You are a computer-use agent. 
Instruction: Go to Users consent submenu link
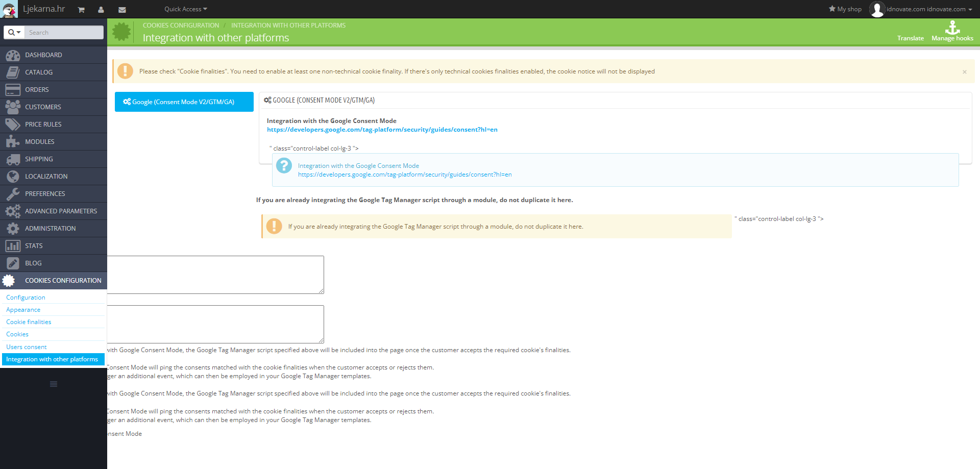click(27, 347)
